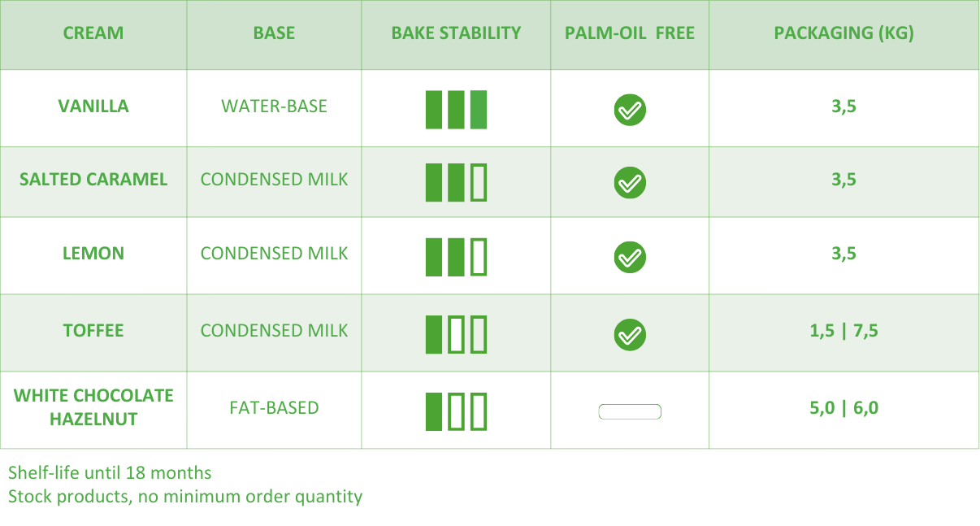
Task: Click the Vanilla palm-oil free checkmark
Action: tap(630, 110)
